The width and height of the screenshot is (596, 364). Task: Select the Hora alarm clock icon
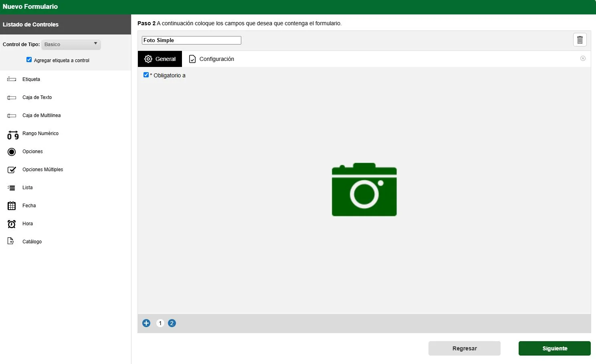pos(12,224)
